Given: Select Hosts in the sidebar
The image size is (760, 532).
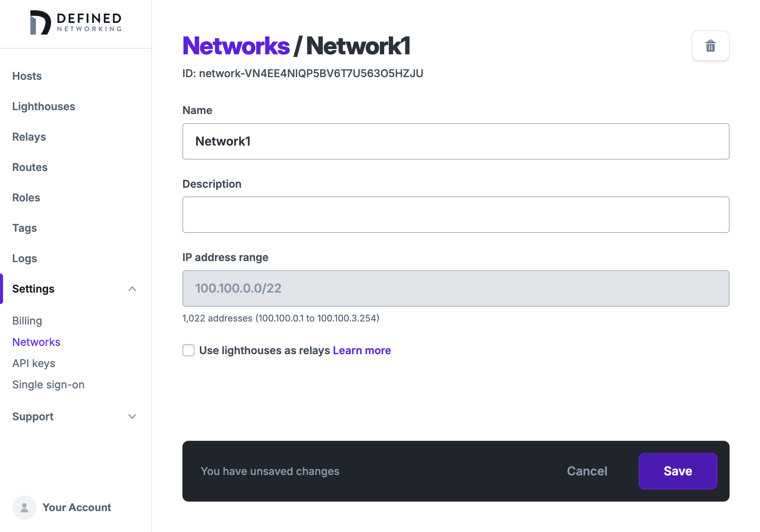Looking at the screenshot, I should click(x=27, y=76).
